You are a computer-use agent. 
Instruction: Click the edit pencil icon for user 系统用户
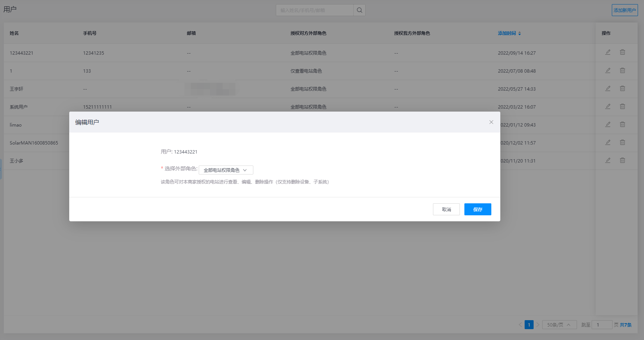(x=608, y=106)
